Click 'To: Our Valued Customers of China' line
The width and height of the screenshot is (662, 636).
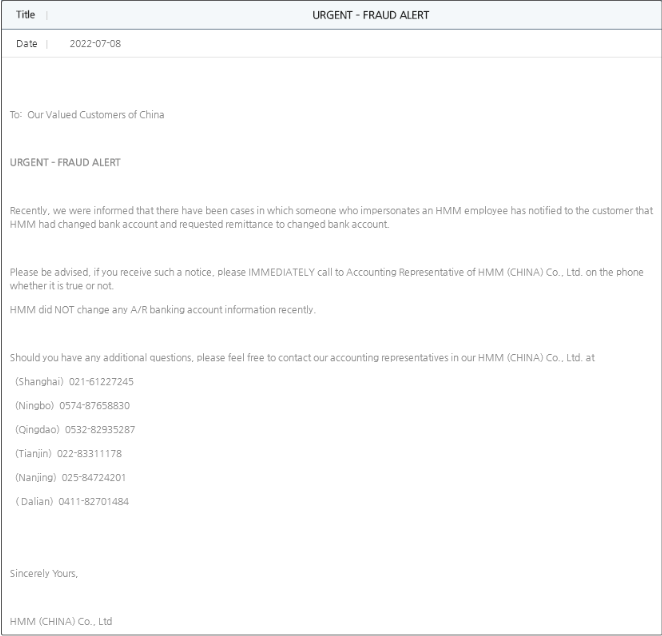click(x=87, y=115)
